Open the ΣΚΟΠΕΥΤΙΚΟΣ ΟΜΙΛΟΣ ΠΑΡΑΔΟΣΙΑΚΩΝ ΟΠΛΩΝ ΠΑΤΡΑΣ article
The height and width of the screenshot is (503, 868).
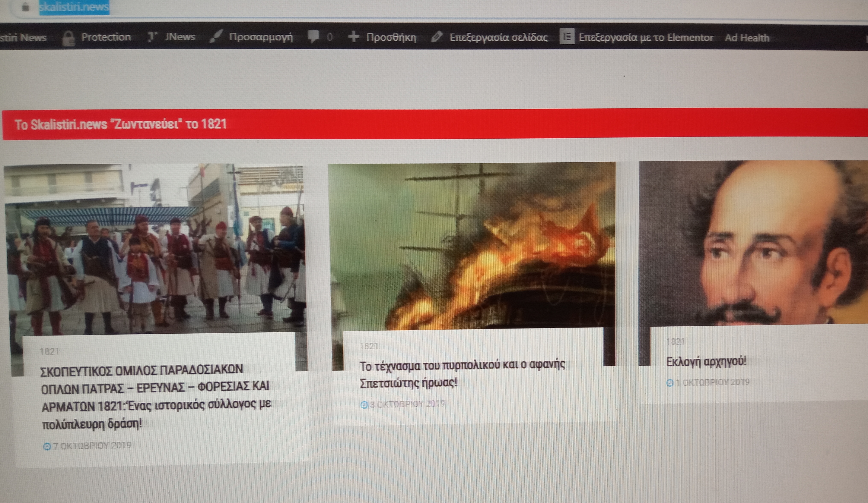(x=156, y=396)
